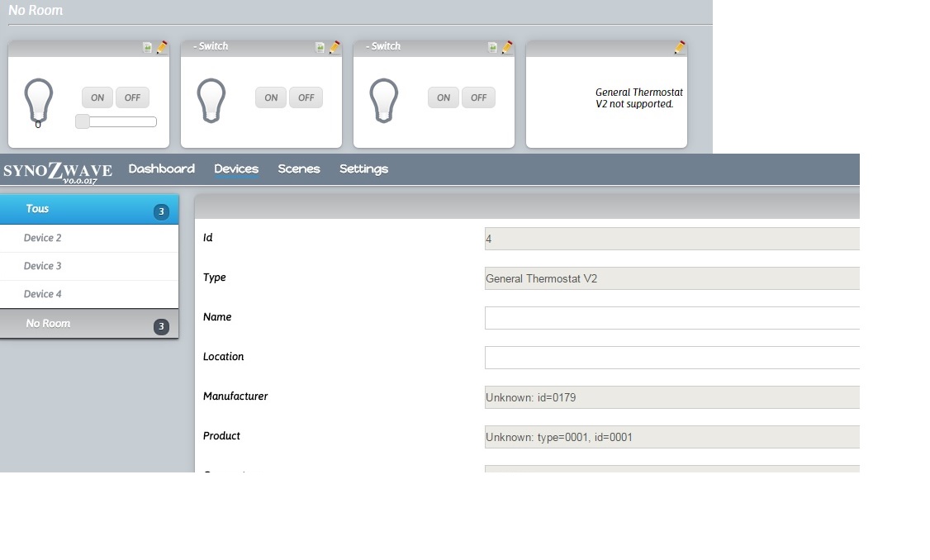Click the pencil icon on the Switch card beside the dimmer card
The height and width of the screenshot is (560, 930).
tap(335, 47)
